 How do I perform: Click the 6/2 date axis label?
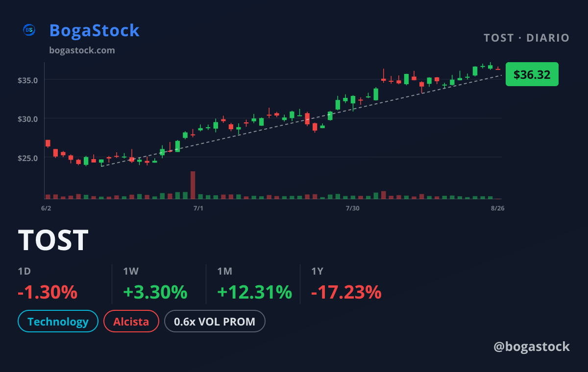point(46,209)
